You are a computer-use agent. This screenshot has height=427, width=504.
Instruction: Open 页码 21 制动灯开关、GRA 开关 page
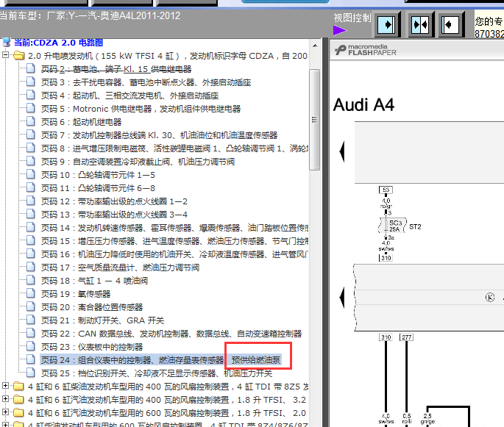click(x=102, y=320)
